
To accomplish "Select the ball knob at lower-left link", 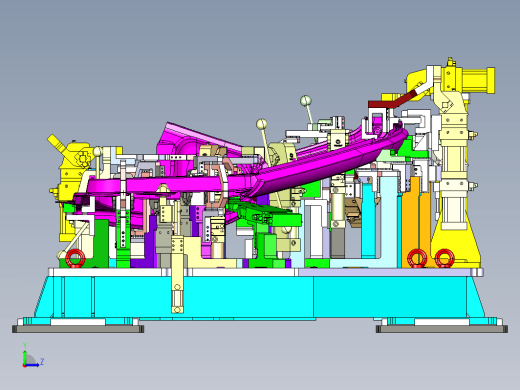I will (x=61, y=255).
